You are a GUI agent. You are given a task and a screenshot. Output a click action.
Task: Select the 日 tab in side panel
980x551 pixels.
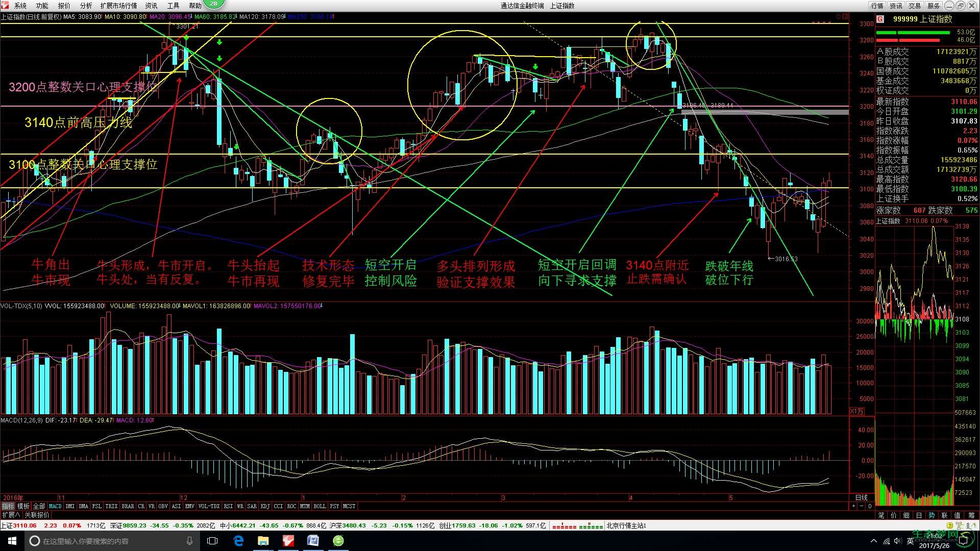pyautogui.click(x=920, y=515)
